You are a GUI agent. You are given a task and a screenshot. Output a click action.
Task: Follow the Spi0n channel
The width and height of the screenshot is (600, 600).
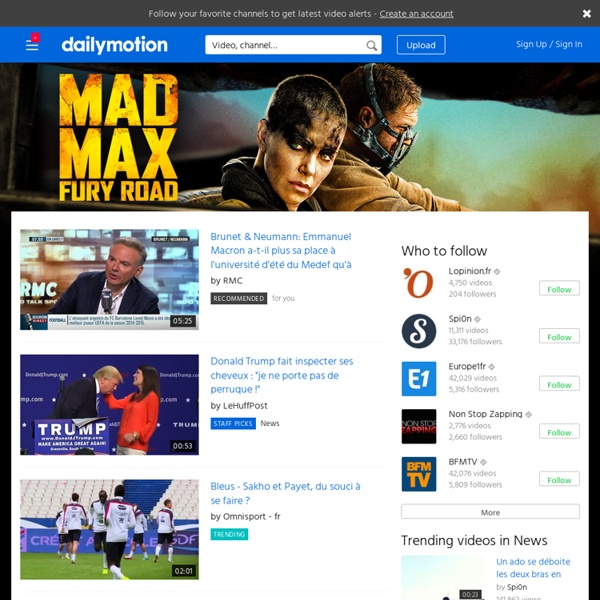point(559,337)
